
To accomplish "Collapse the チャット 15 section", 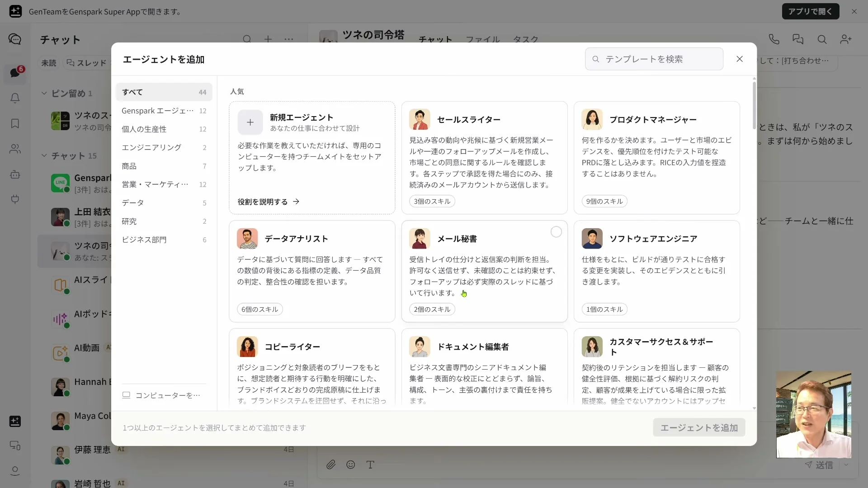I will point(44,155).
